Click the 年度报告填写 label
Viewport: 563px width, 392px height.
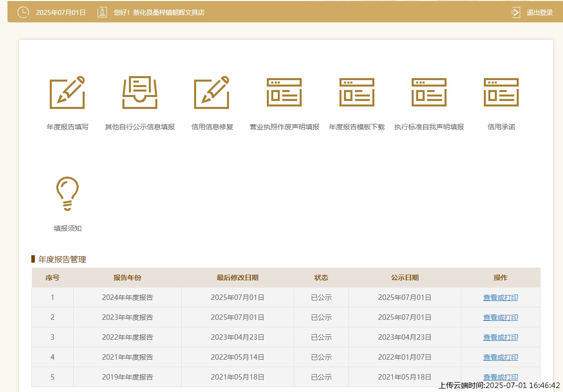[68, 127]
